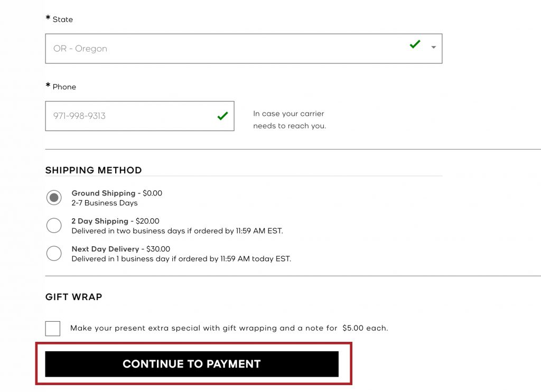Click the Phone field label
The image size is (541, 392).
[64, 87]
